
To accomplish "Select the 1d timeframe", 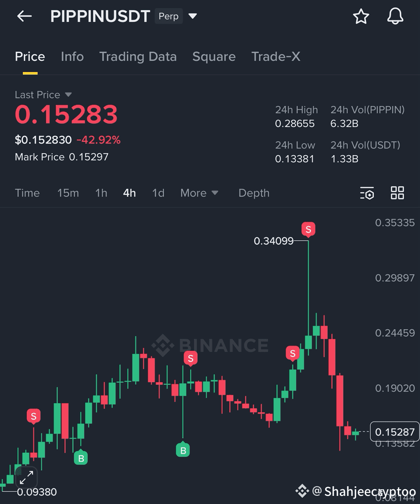I will tap(158, 193).
